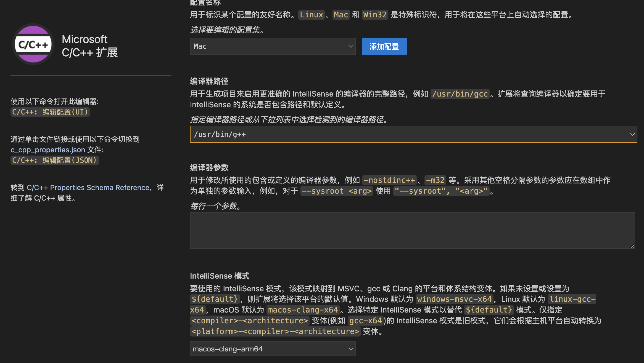Expand the compiler path dropdown listing /usr/bin/g++
The height and width of the screenshot is (363, 644).
tap(632, 134)
